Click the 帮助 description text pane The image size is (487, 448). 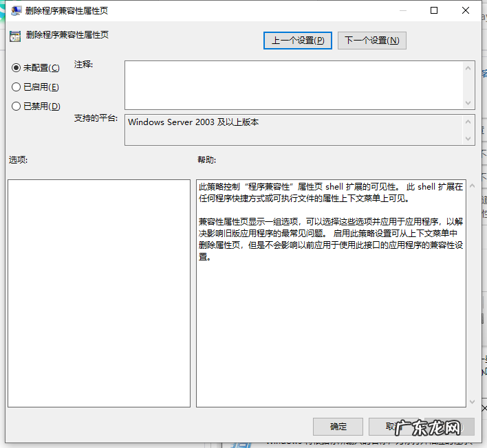pyautogui.click(x=331, y=293)
